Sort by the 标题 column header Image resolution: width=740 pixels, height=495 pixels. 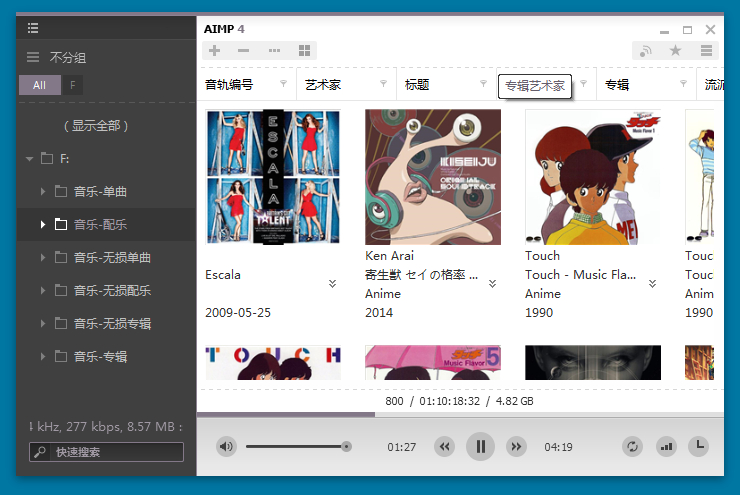(x=417, y=85)
